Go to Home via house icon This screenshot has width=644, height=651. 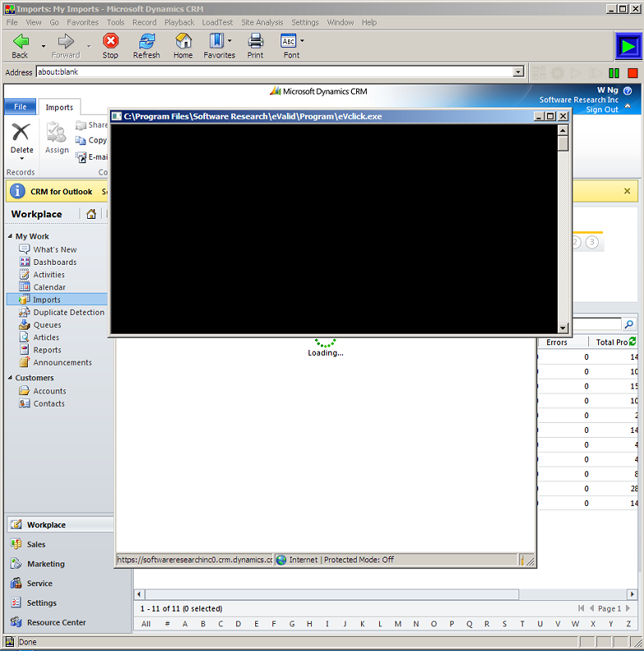[x=183, y=41]
